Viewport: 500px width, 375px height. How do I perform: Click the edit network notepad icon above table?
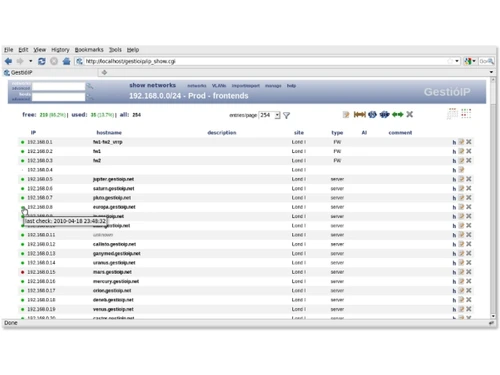(x=346, y=115)
